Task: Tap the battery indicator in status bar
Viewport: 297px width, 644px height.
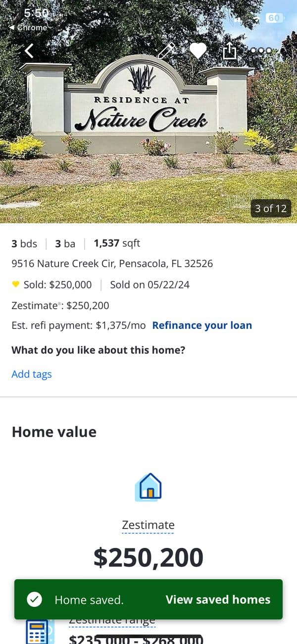Action: click(x=274, y=18)
